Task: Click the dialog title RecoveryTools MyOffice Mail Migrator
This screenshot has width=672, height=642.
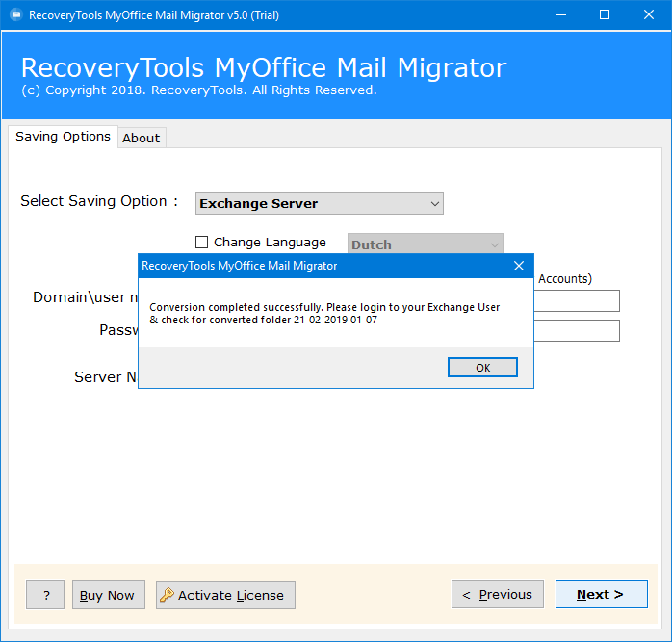Action: click(x=239, y=266)
